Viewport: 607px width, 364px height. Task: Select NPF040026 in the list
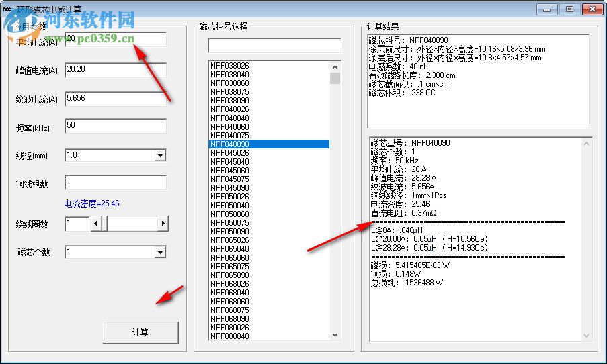pos(269,109)
